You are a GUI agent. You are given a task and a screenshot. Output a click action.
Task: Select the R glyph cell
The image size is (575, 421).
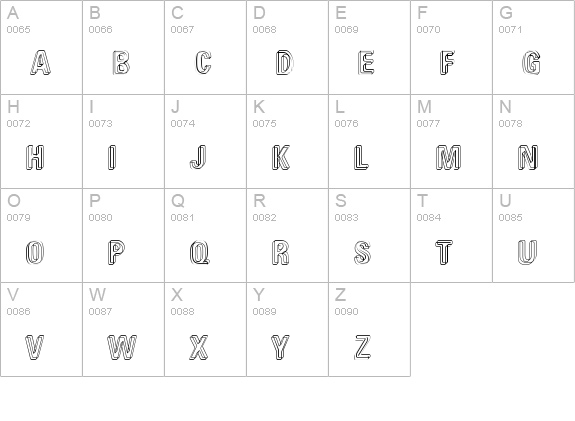click(288, 235)
